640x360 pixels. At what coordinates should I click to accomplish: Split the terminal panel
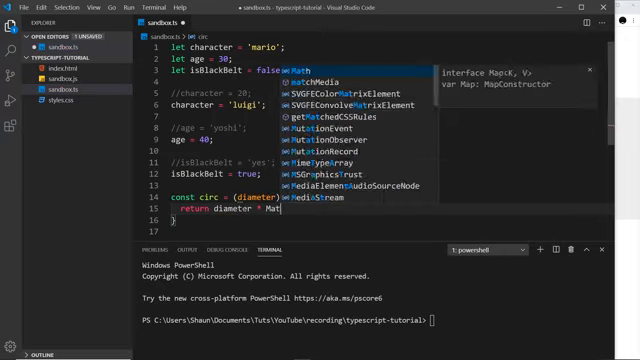point(556,249)
